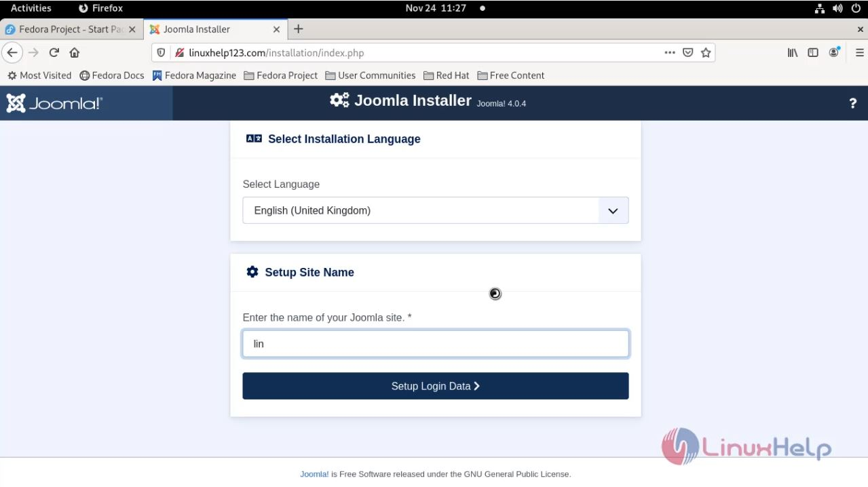Screen dimensions: 868x487
Task: Open the GNOME Activities overview
Action: click(x=31, y=8)
